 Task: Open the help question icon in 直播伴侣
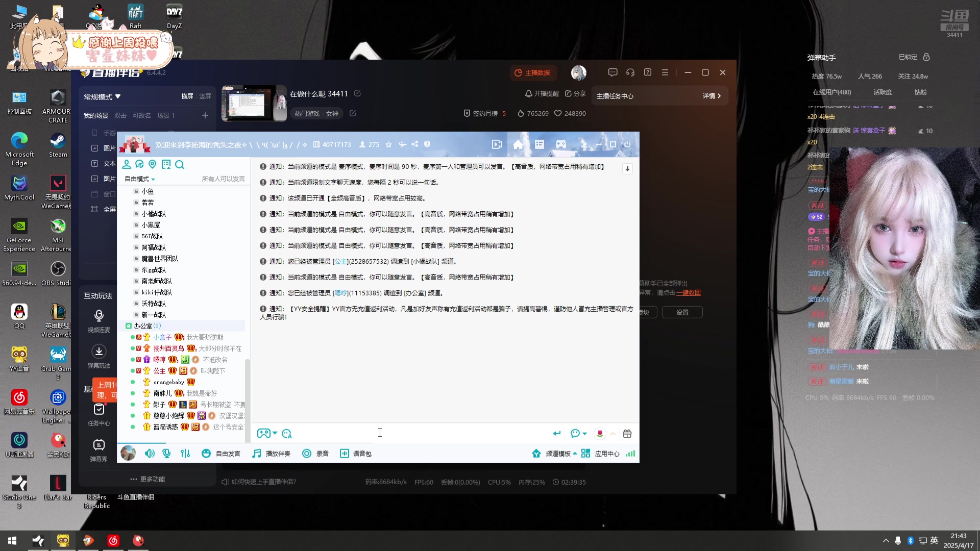point(648,72)
